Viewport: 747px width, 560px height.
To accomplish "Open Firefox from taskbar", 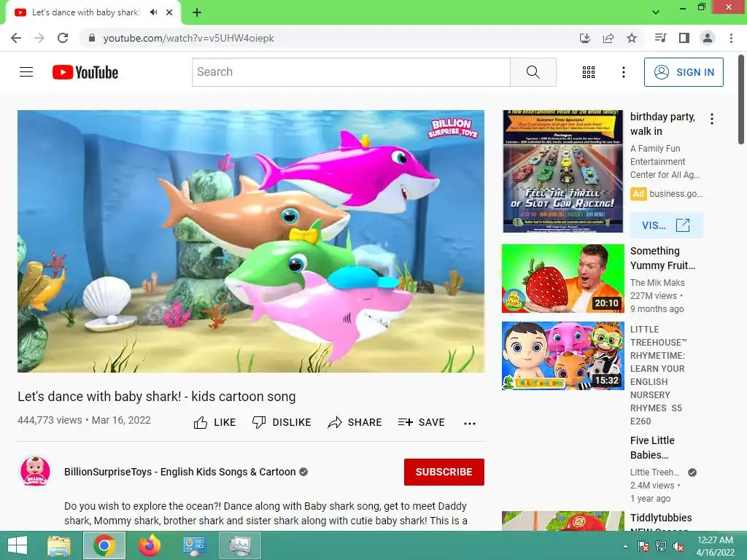I will (x=150, y=545).
